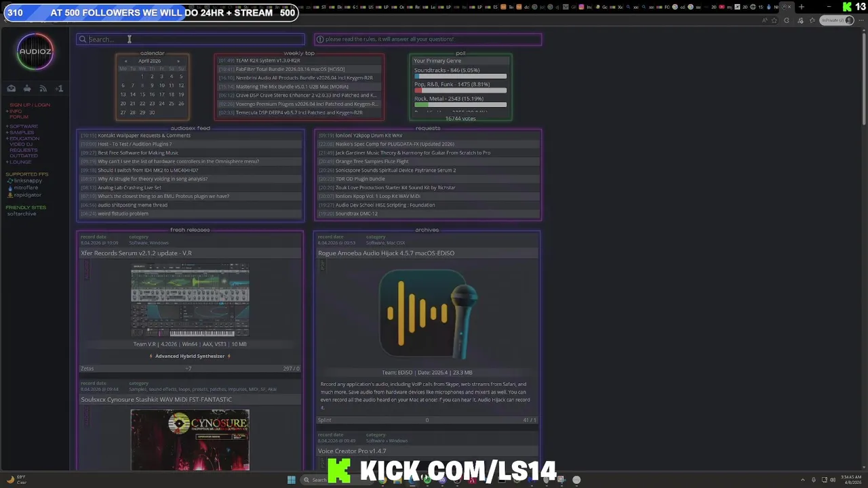Open Rogue Amoeba Audio Hijack 4.5.7 title
This screenshot has height=488, width=868.
[x=387, y=253]
